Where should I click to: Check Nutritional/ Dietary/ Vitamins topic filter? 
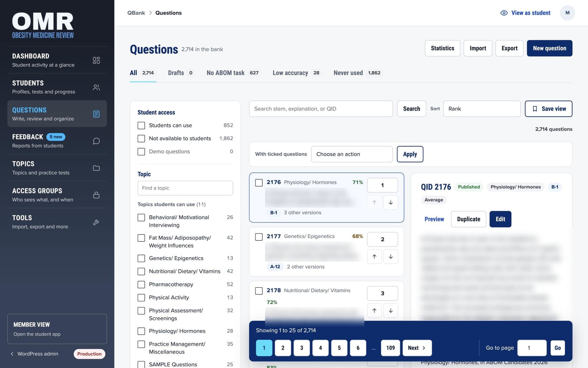tap(141, 272)
